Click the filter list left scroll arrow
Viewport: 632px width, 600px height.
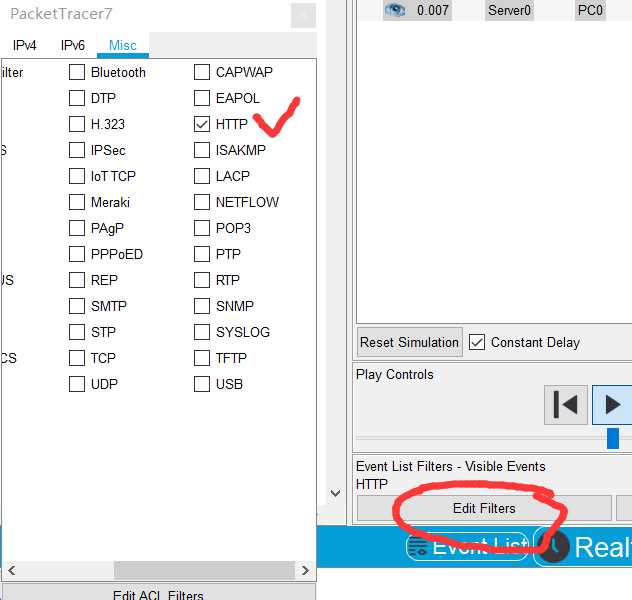click(x=12, y=570)
